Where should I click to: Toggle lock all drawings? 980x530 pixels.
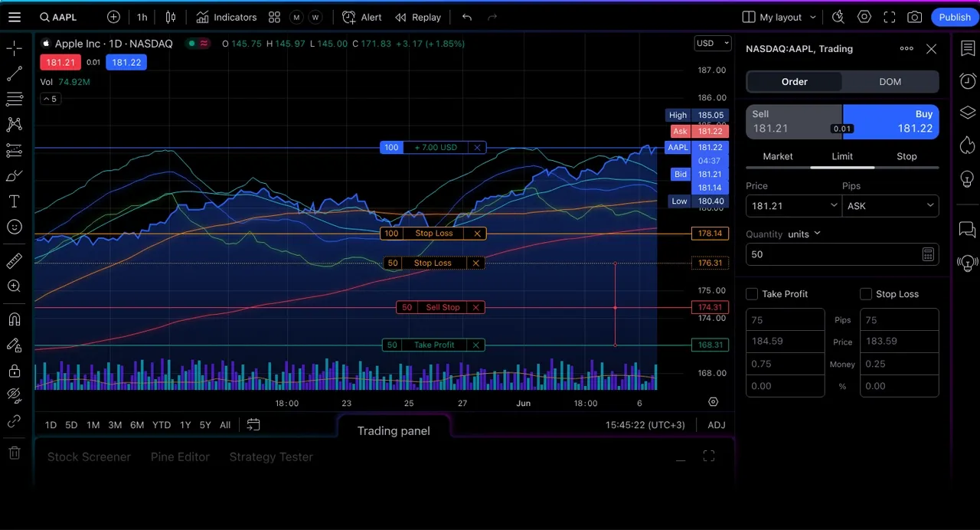point(14,371)
